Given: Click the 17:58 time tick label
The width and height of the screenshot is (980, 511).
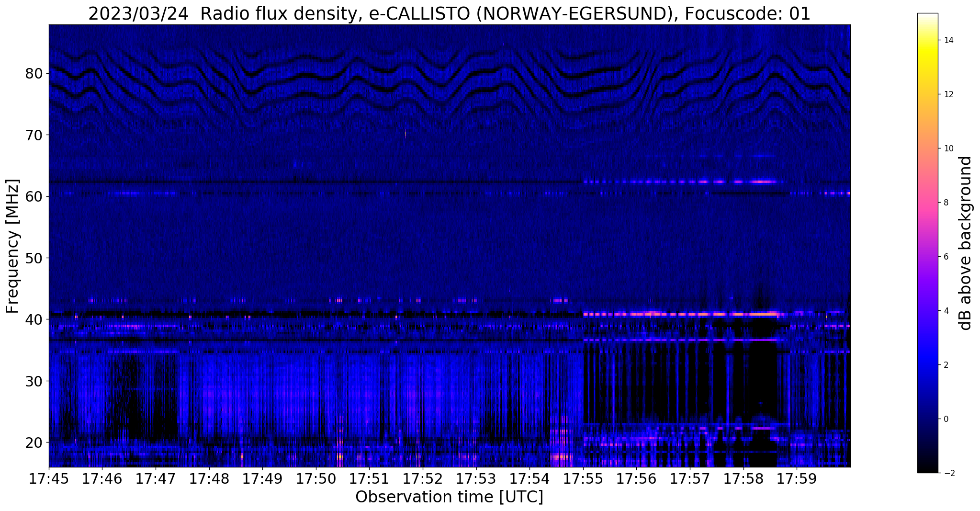Looking at the screenshot, I should click(743, 479).
